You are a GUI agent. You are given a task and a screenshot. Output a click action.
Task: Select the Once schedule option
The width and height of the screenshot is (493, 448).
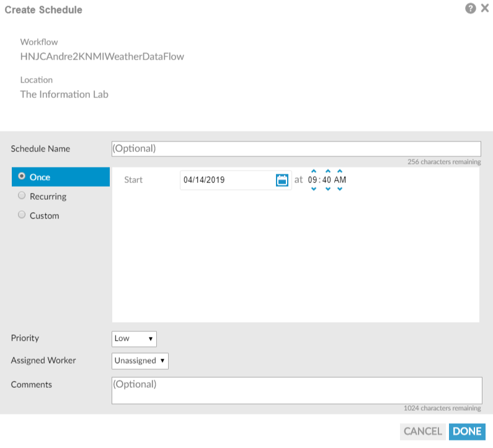(61, 177)
